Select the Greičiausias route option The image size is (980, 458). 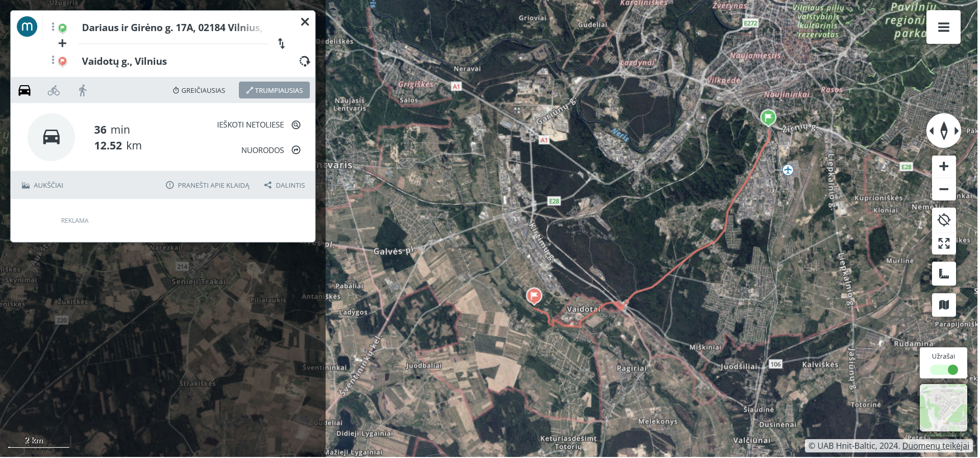[x=199, y=90]
